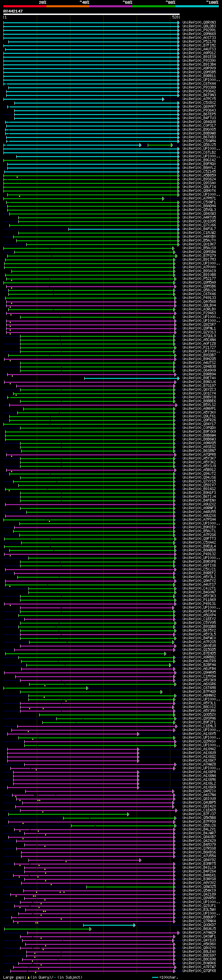Select the query name AV442147
The height and width of the screenshot is (980, 222).
pos(13,11)
